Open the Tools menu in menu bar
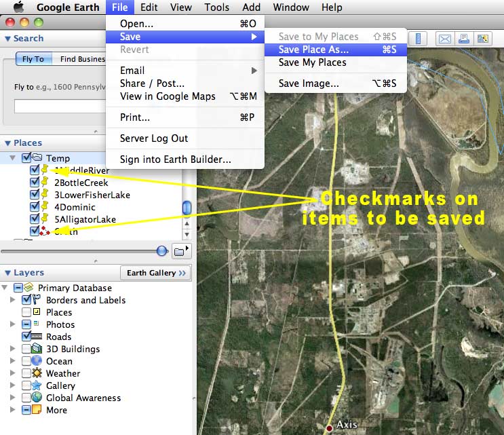 pyautogui.click(x=217, y=7)
